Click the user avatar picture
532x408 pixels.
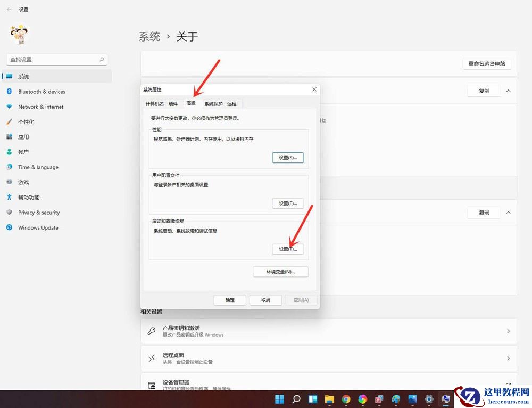point(19,34)
